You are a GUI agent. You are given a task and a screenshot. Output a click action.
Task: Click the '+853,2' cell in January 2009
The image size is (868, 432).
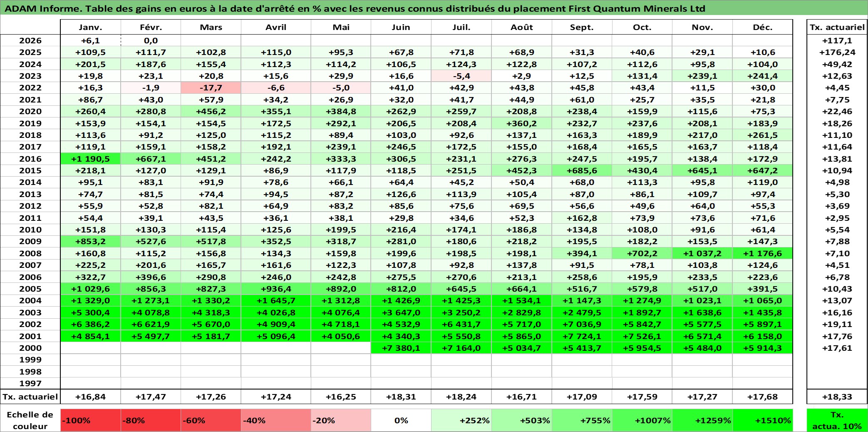[91, 241]
